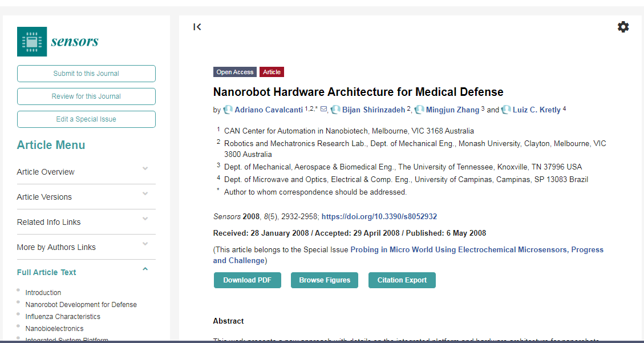The height and width of the screenshot is (343, 644).
Task: Click the Abstract heading
Action: tap(228, 321)
